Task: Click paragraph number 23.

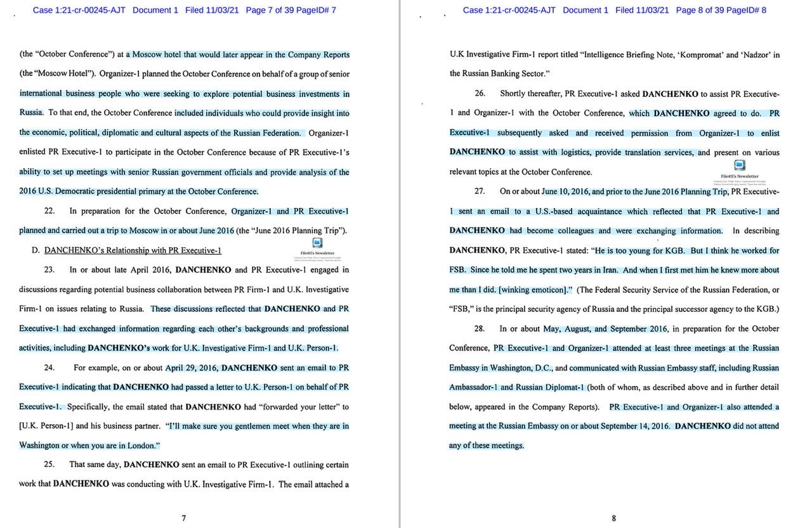Action: (49, 269)
